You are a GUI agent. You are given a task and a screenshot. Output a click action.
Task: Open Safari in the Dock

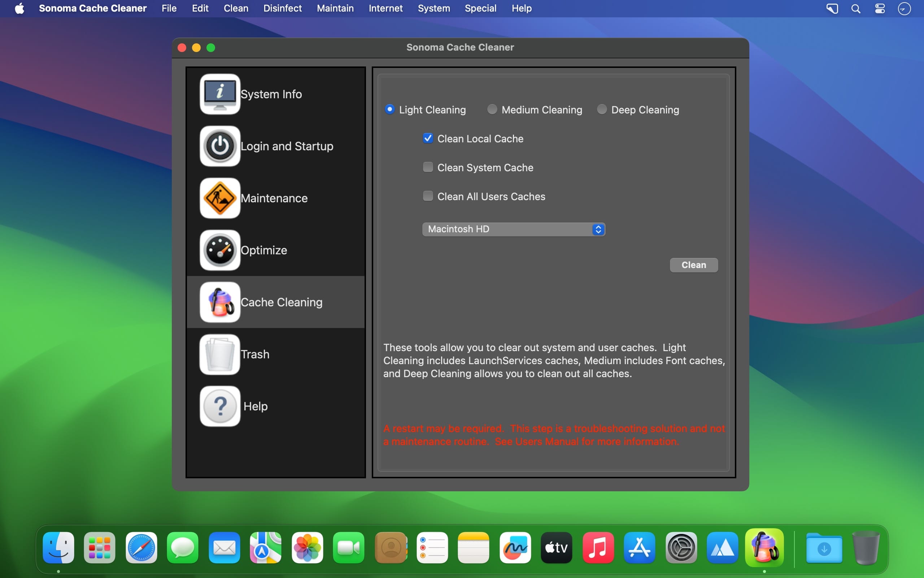pos(141,547)
